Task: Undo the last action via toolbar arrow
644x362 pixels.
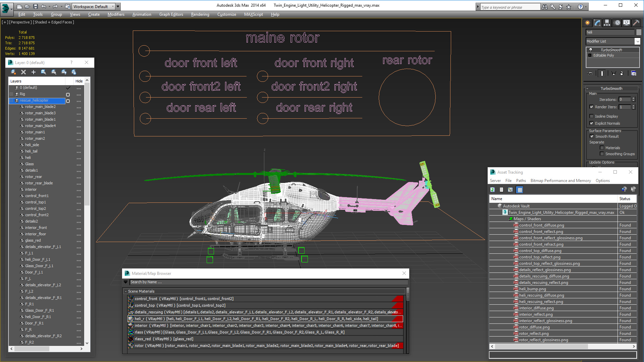Action: 44,6
